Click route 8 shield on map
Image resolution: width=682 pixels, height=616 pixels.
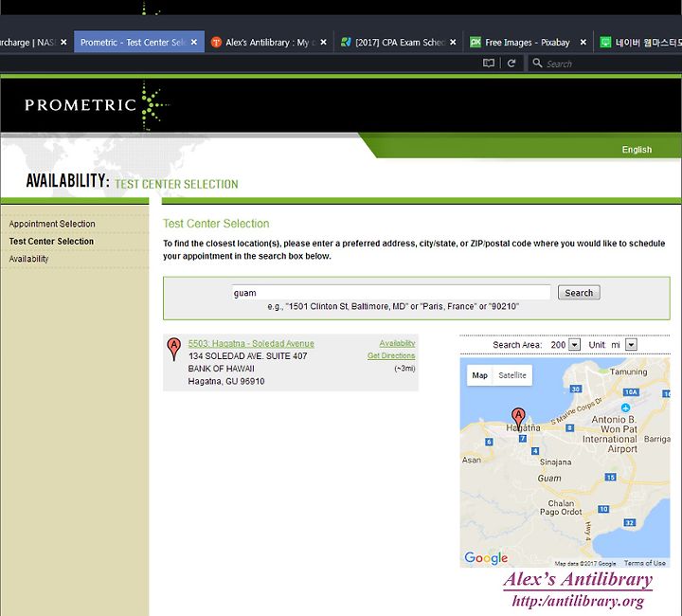coord(569,428)
